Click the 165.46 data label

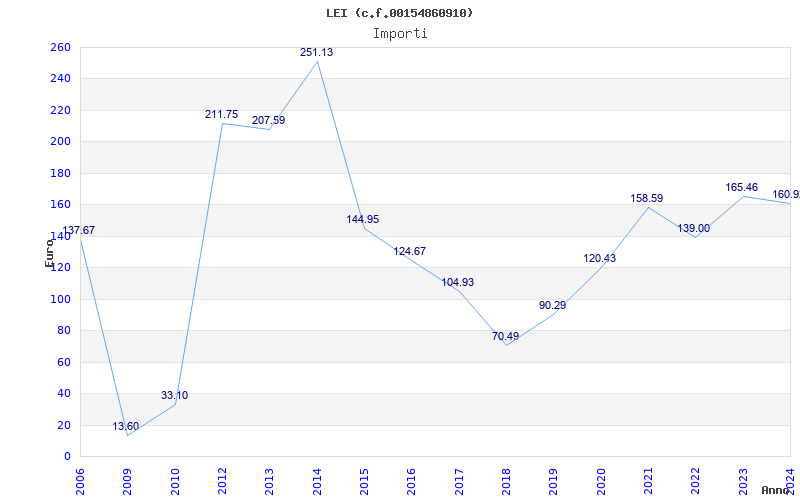[742, 187]
